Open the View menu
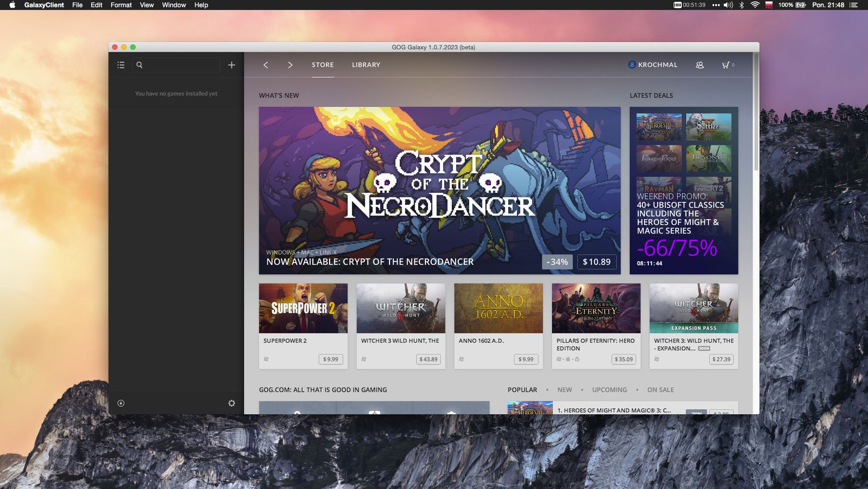The image size is (868, 489). click(x=147, y=5)
